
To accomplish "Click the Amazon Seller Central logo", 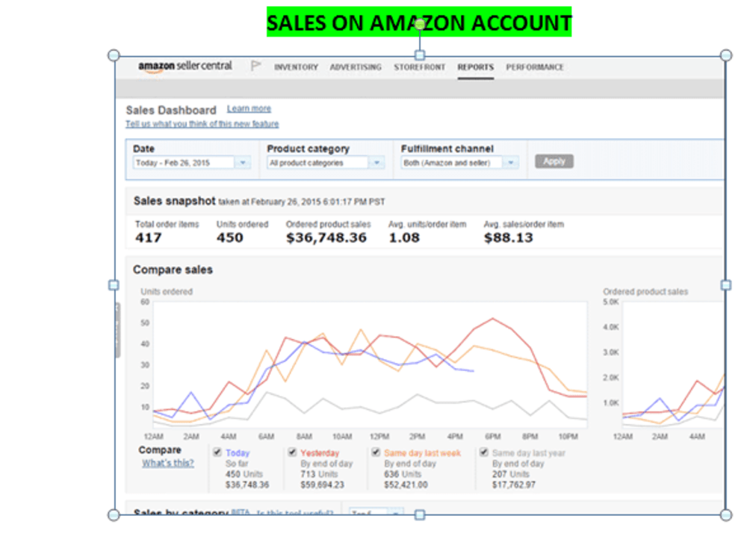I will click(185, 66).
